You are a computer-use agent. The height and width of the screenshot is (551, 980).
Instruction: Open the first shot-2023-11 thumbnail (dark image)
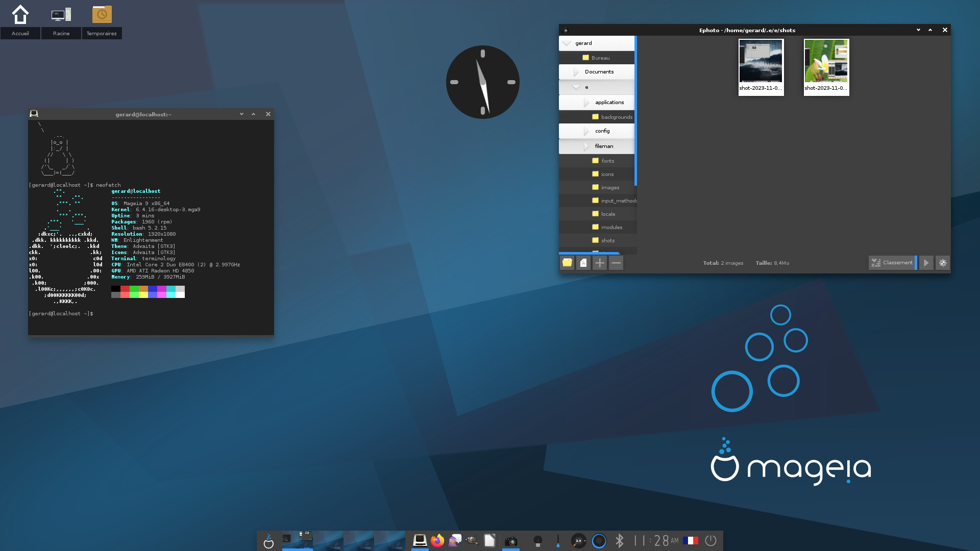[761, 67]
